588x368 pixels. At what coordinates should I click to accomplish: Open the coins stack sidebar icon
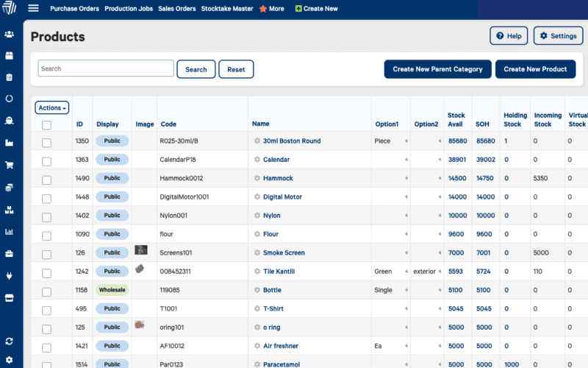(x=9, y=188)
